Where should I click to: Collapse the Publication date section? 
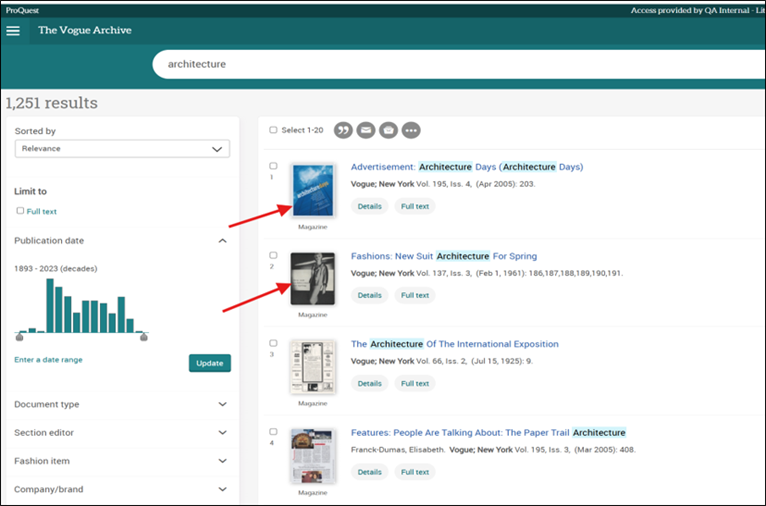click(222, 241)
